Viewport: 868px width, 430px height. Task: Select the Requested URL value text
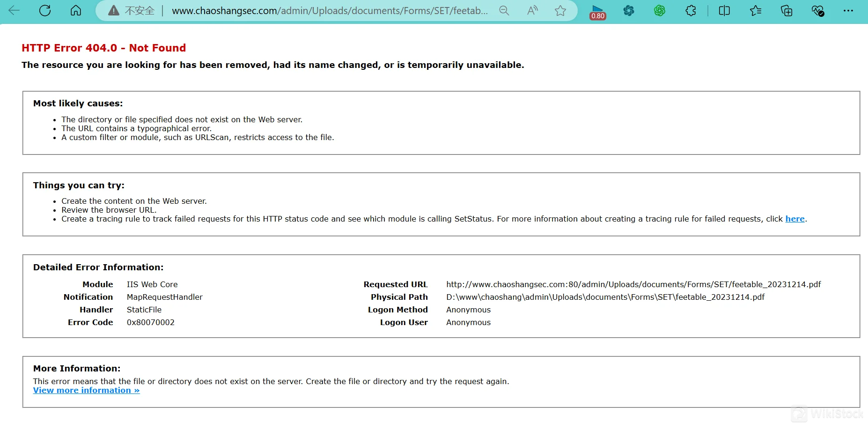(633, 284)
